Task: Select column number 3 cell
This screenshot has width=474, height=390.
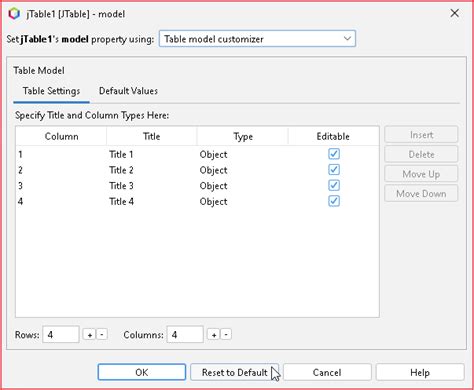Action: tap(61, 186)
